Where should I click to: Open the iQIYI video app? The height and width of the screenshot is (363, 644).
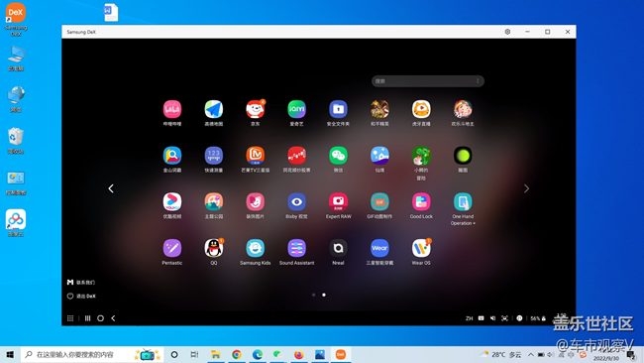(x=296, y=109)
